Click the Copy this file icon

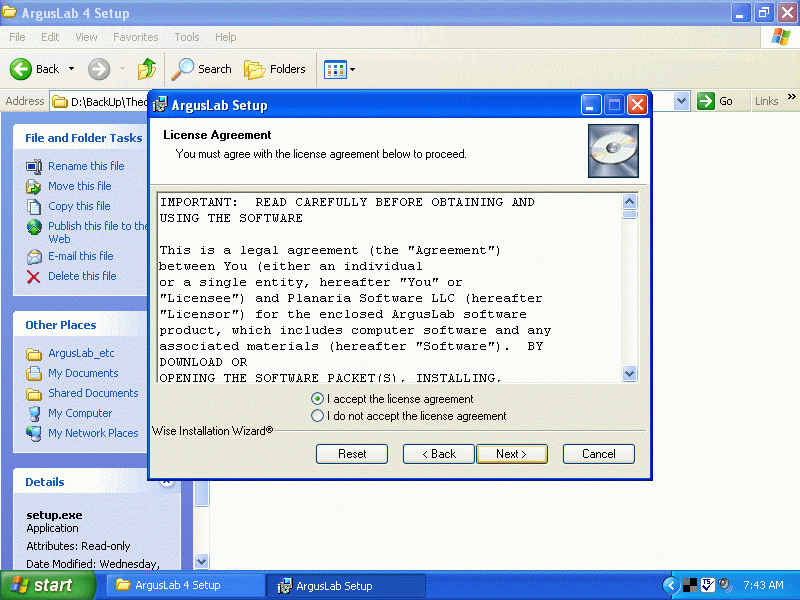point(34,207)
